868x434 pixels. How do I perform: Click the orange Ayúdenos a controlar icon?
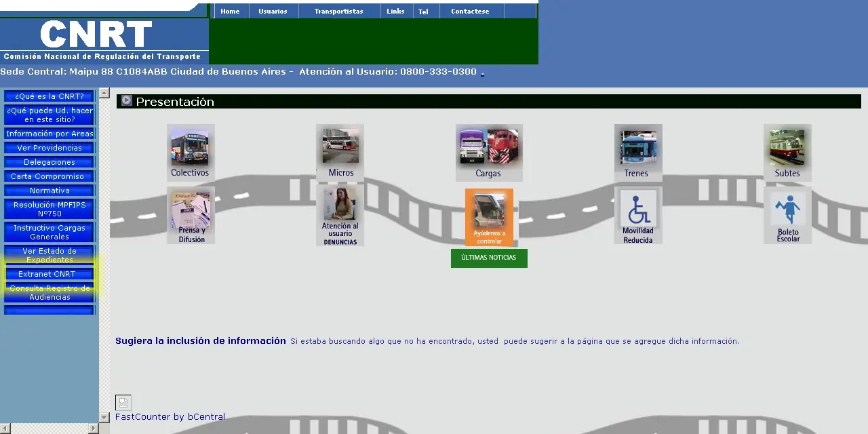tap(489, 218)
